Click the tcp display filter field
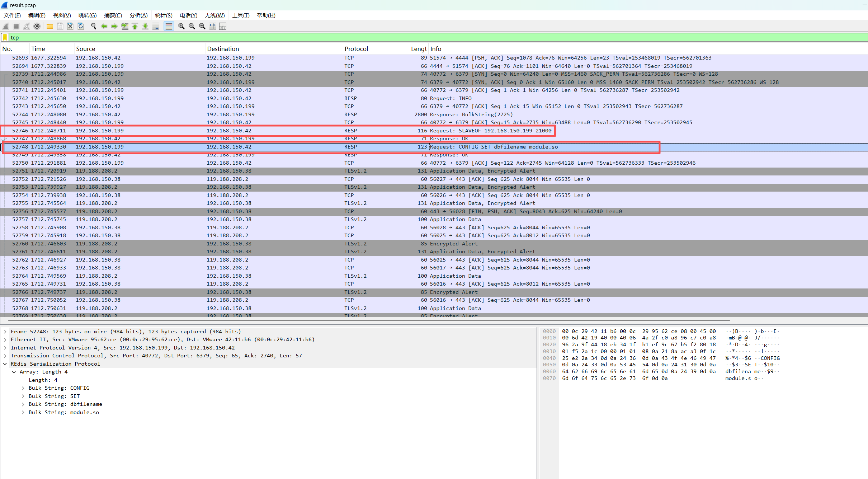The height and width of the screenshot is (479, 868). click(x=430, y=37)
